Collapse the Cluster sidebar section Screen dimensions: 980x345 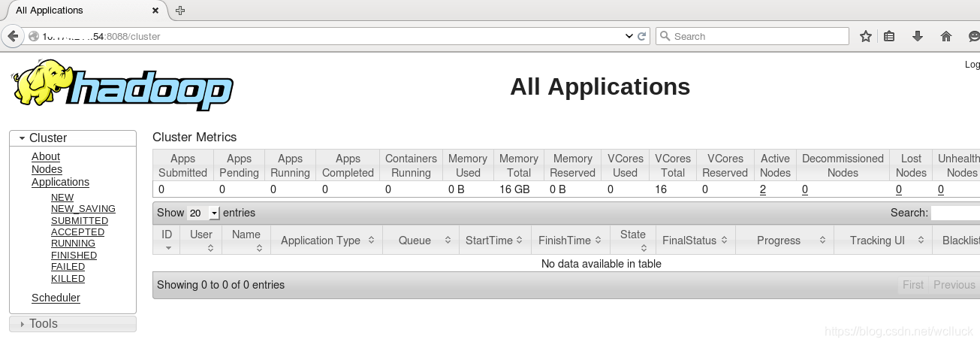pyautogui.click(x=73, y=138)
